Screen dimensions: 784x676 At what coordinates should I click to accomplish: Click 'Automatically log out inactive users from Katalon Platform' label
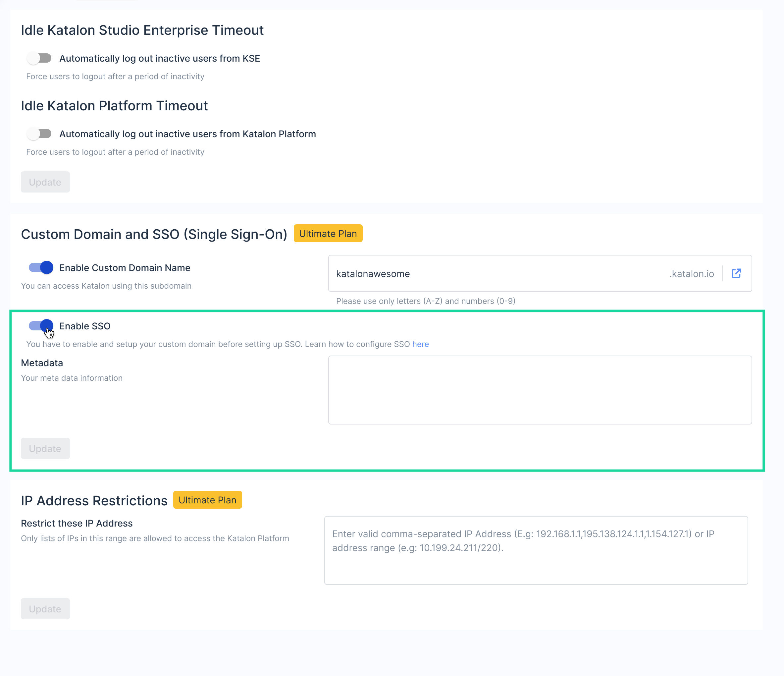click(188, 134)
